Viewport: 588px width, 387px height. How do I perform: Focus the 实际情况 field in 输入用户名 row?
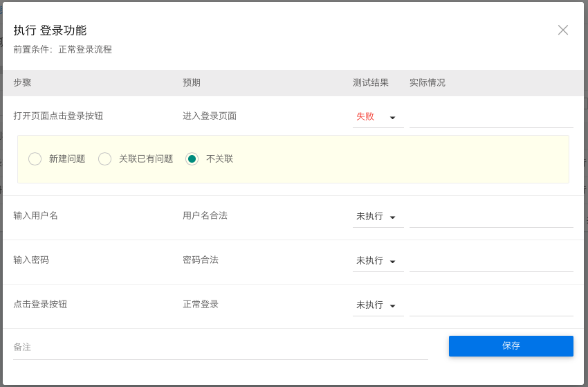pyautogui.click(x=491, y=217)
